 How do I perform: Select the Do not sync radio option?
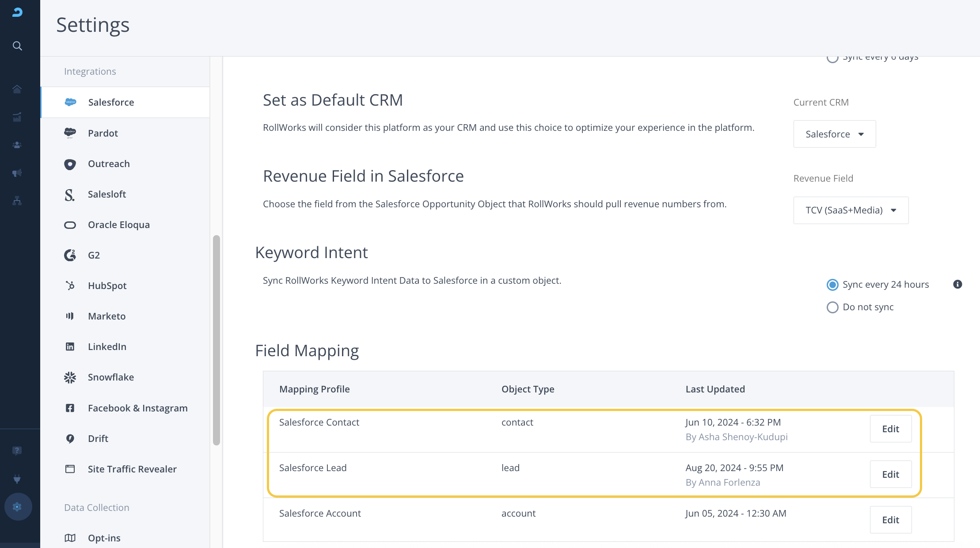[832, 308]
